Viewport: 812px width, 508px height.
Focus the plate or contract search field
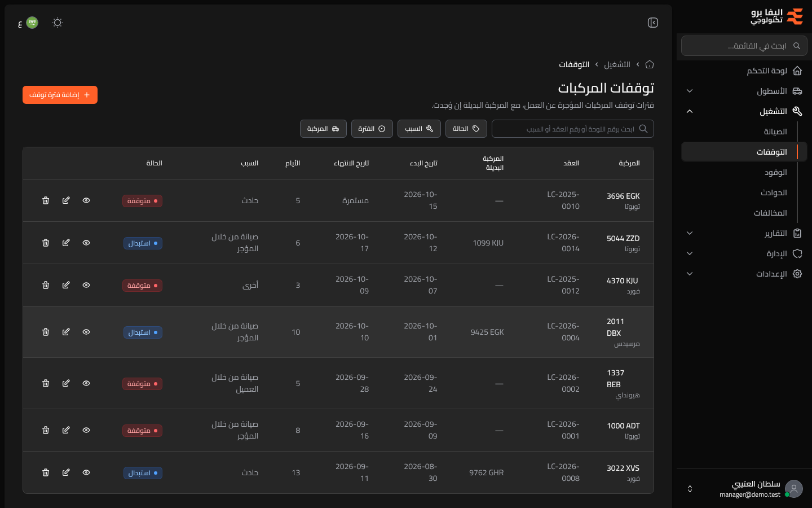pos(573,129)
